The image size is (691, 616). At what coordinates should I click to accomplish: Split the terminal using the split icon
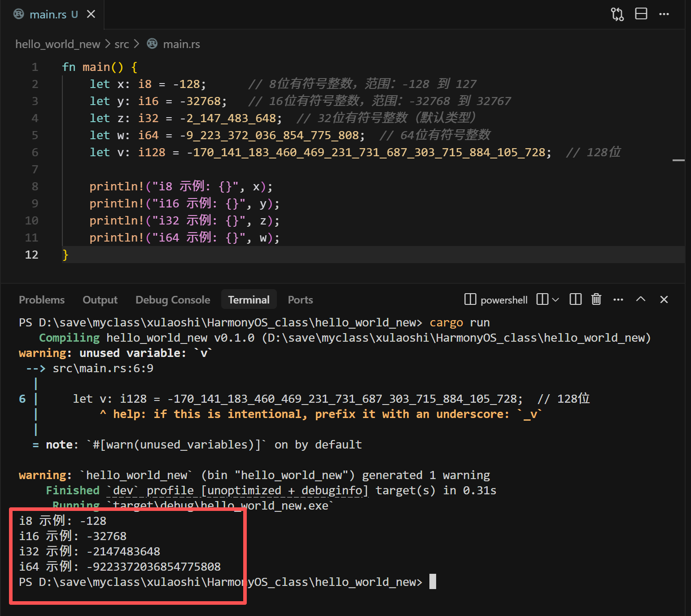point(542,299)
